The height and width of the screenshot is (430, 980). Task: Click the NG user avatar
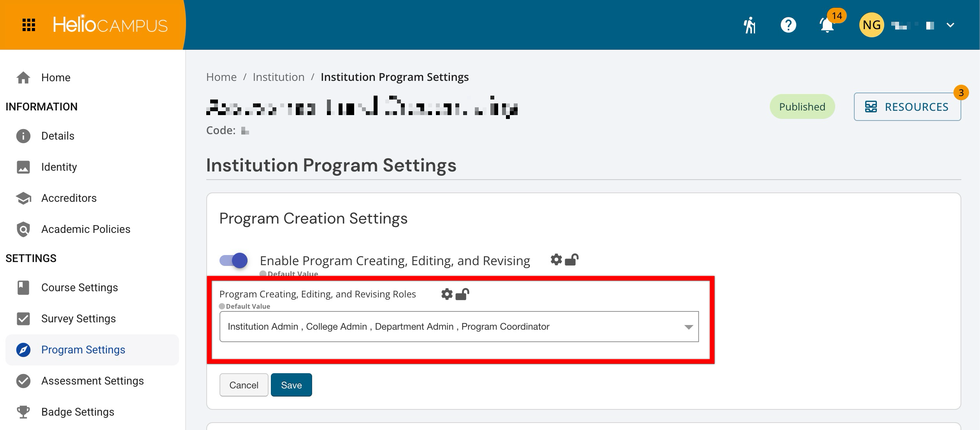(871, 25)
